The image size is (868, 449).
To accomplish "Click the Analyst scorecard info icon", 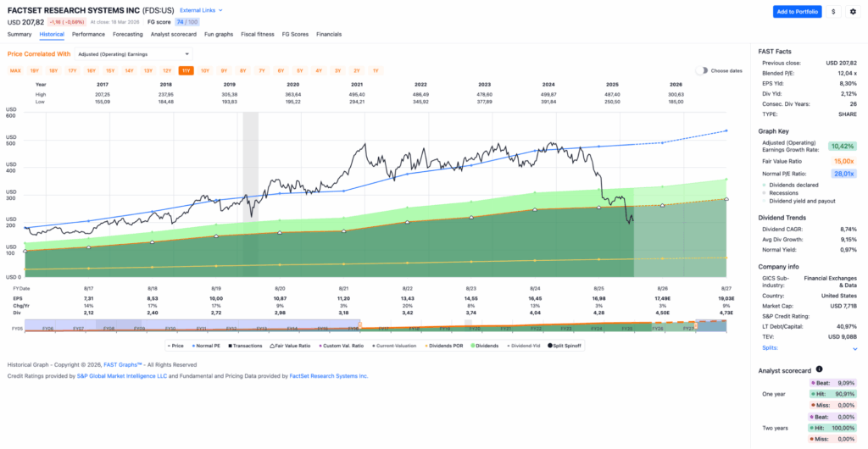I will pyautogui.click(x=819, y=370).
